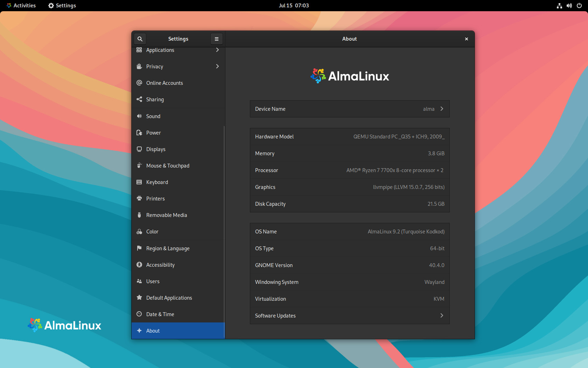Image resolution: width=588 pixels, height=368 pixels.
Task: Open the Software Updates row
Action: coord(350,316)
